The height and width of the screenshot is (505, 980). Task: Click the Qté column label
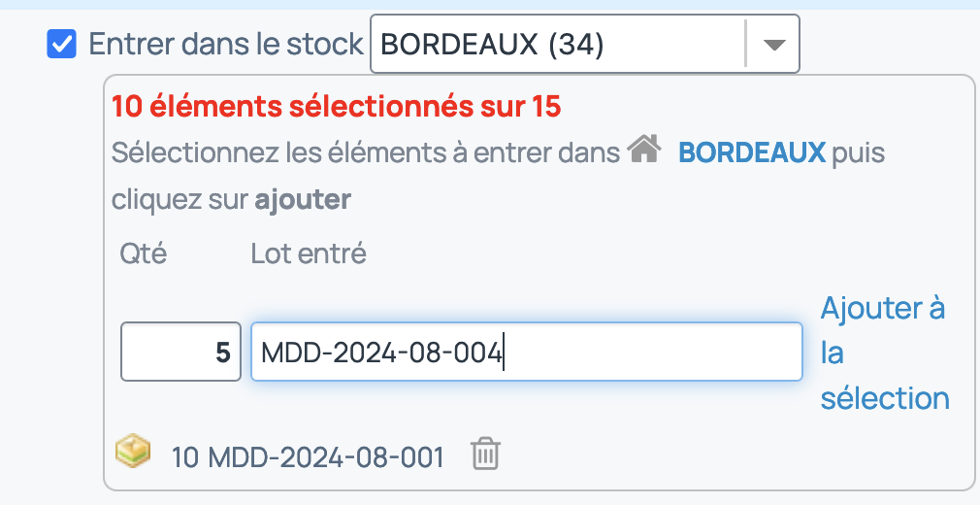pos(144,254)
